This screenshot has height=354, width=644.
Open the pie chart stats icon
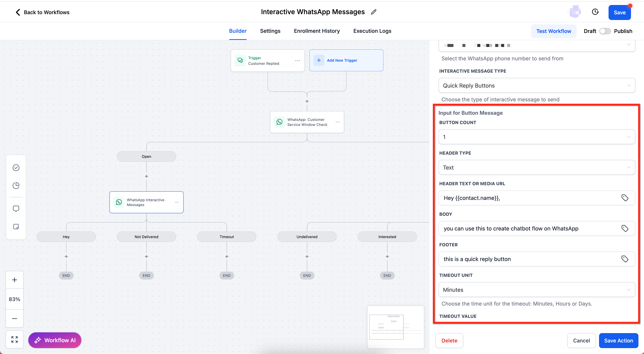pyautogui.click(x=16, y=185)
